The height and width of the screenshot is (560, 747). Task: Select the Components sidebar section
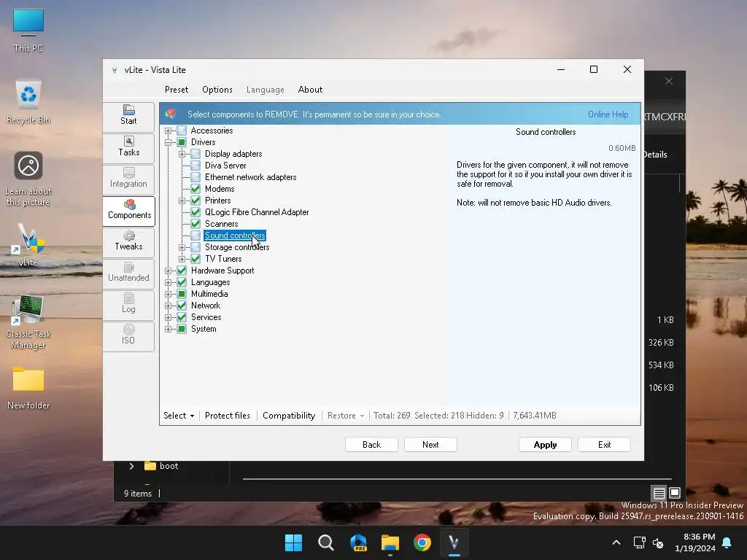(x=129, y=210)
